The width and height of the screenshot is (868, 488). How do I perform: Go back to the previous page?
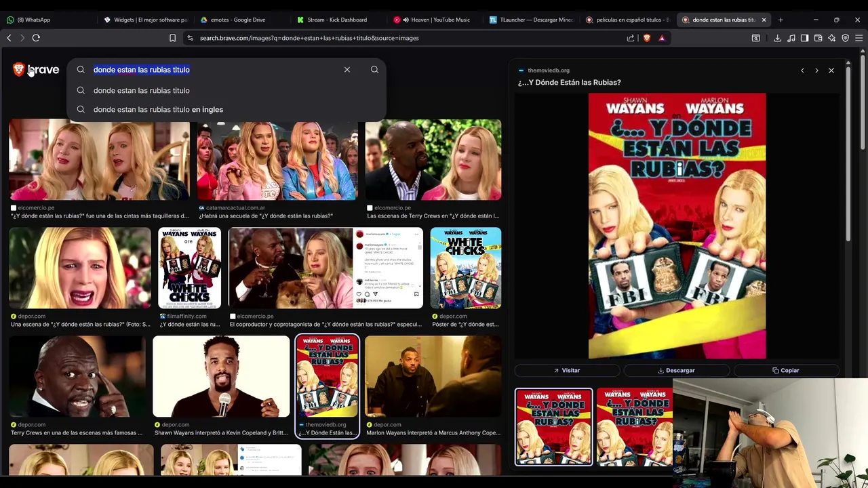coord(9,38)
